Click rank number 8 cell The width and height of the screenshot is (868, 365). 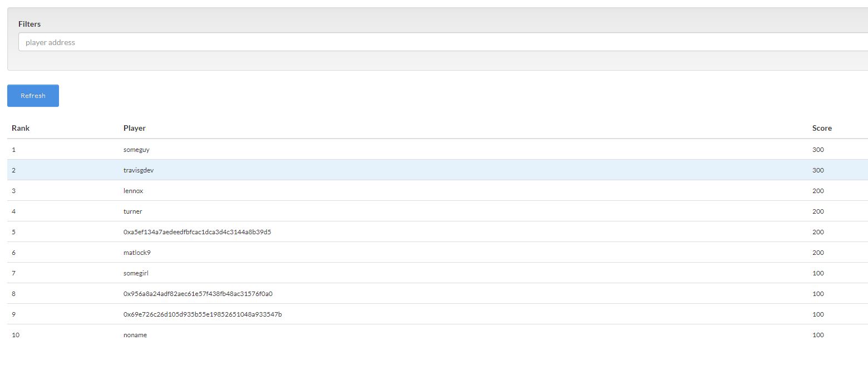tap(13, 294)
